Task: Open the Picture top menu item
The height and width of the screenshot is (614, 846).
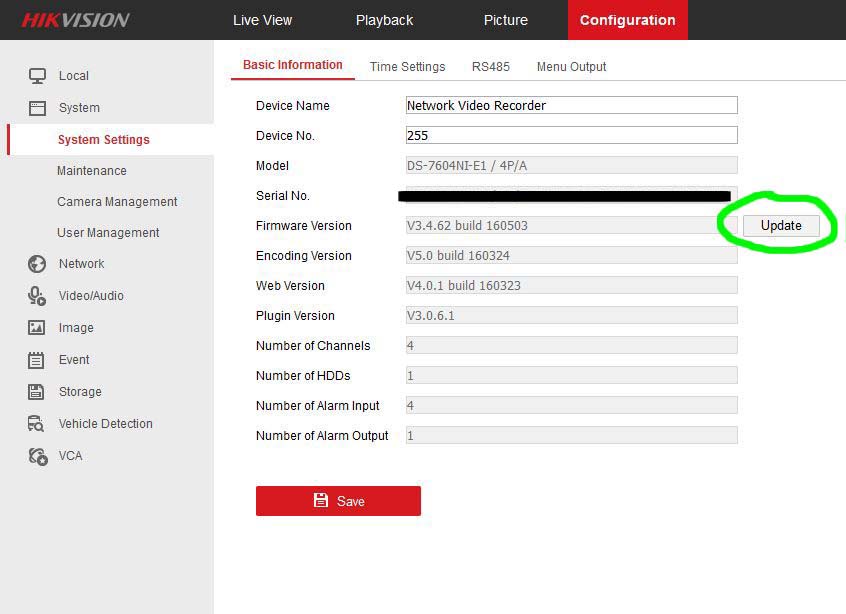Action: pos(505,20)
